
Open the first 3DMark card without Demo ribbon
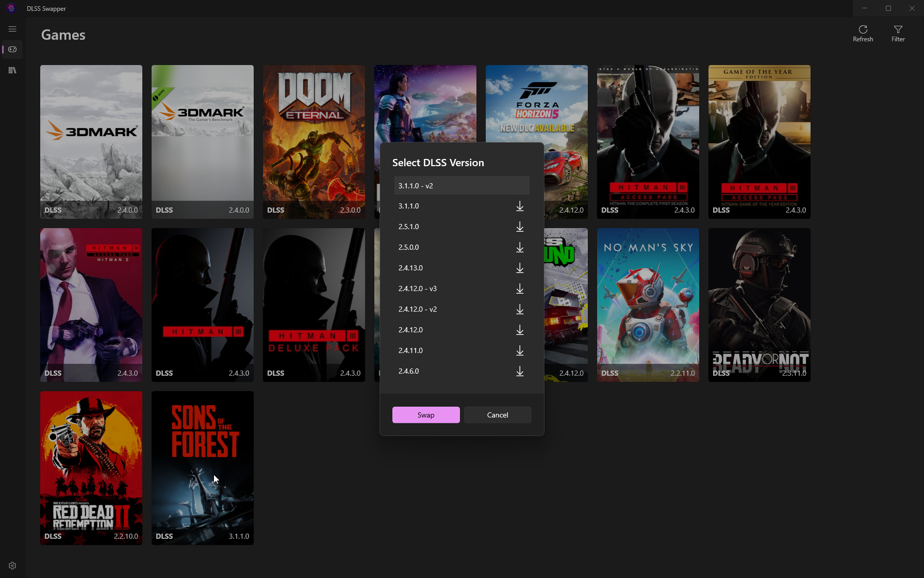pos(91,142)
